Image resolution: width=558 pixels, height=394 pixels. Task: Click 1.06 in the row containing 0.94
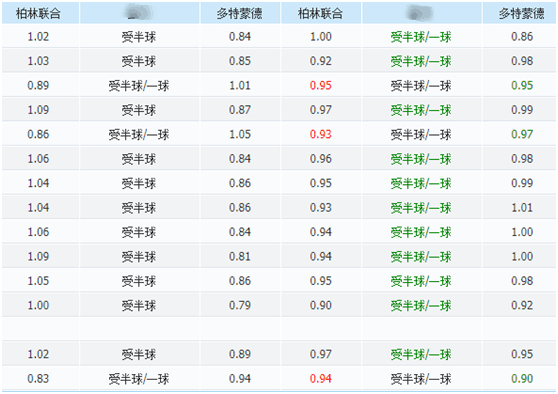(38, 232)
